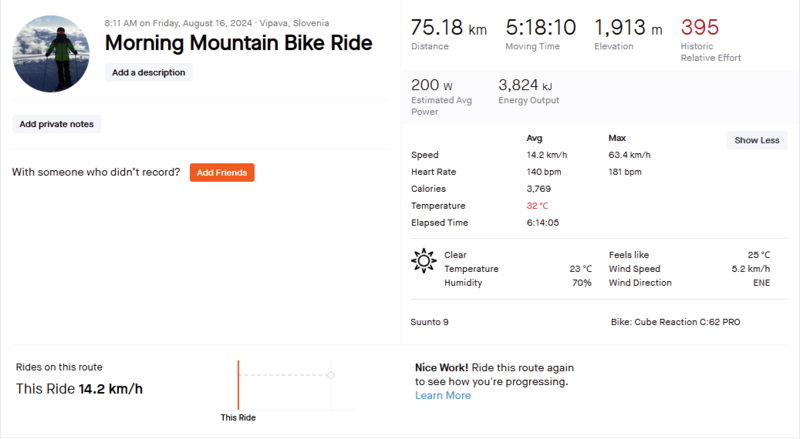Viewport: 800px width, 439px height.
Task: Click the Bike: Cube Reaction C:62 PRO text
Action: (675, 323)
